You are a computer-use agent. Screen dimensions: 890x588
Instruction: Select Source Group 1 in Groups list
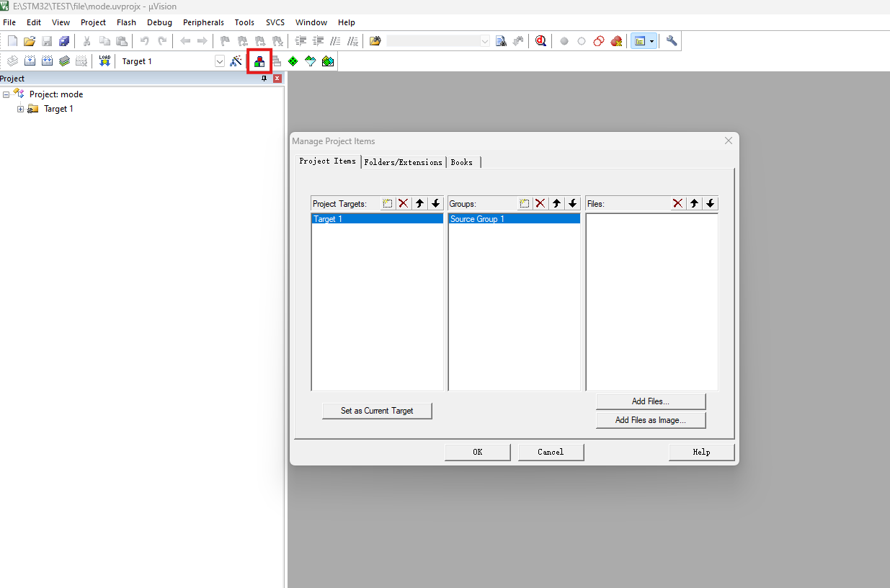[477, 219]
